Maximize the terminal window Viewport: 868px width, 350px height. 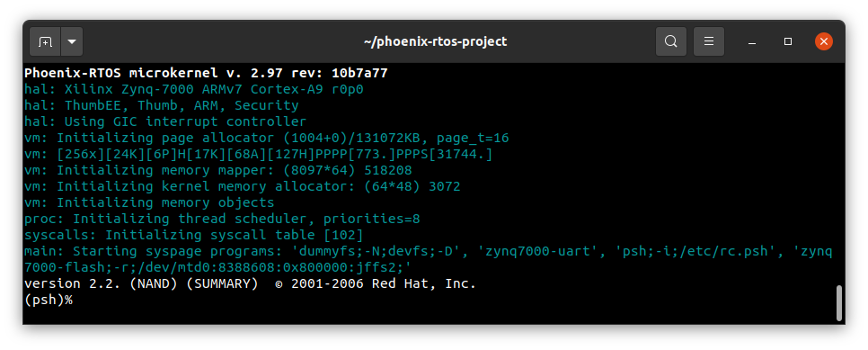(x=788, y=41)
